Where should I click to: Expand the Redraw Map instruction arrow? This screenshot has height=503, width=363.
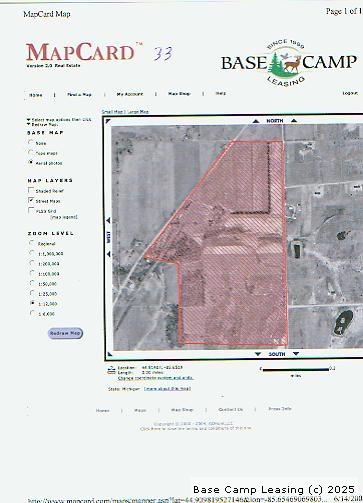(x=29, y=124)
